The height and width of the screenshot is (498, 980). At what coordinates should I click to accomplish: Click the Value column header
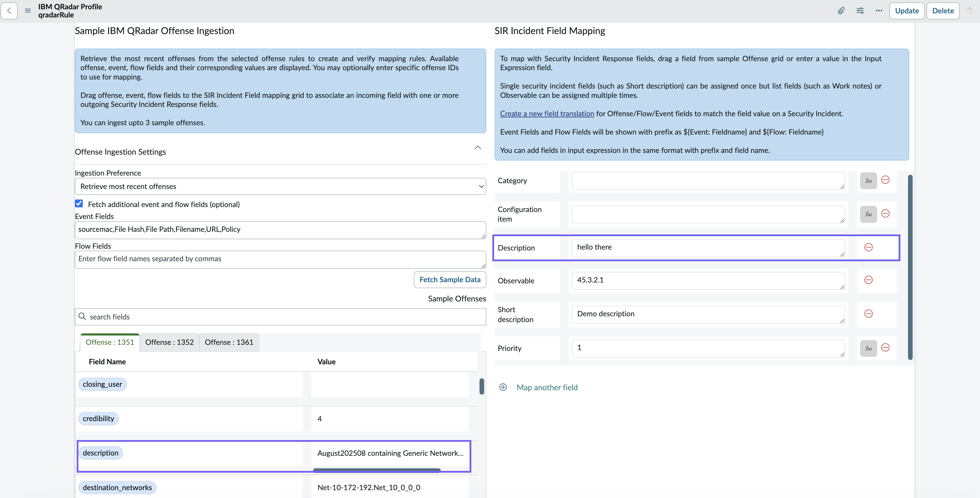click(x=326, y=361)
